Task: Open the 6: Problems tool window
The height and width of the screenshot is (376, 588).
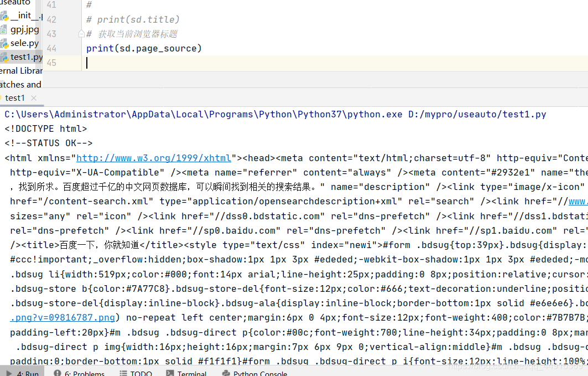Action: [x=79, y=373]
